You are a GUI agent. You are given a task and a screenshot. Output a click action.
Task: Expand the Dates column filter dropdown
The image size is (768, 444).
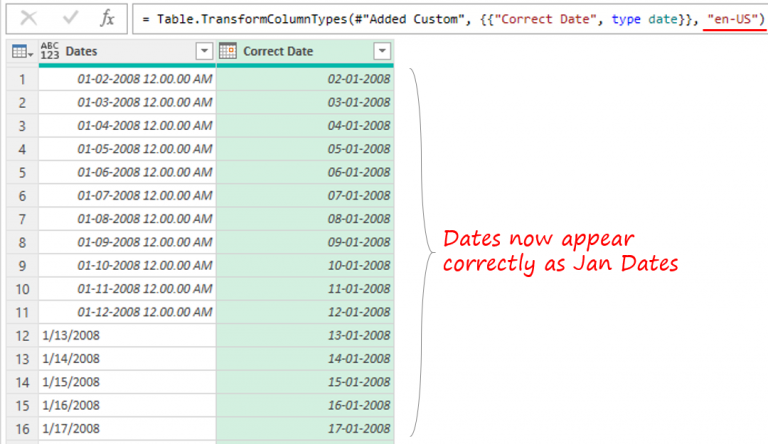coord(204,51)
